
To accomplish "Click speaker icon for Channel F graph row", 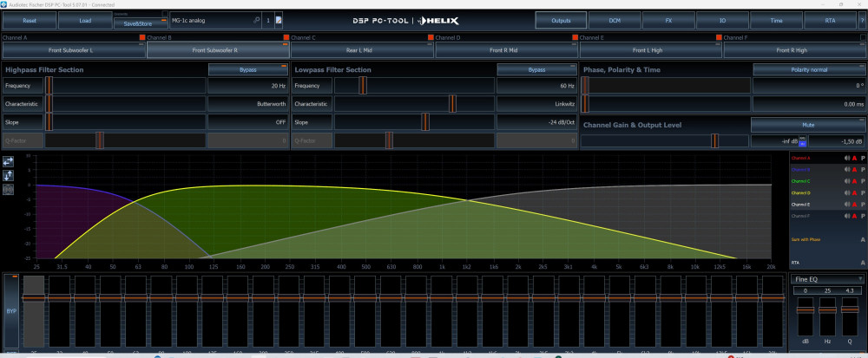I will coord(847,216).
